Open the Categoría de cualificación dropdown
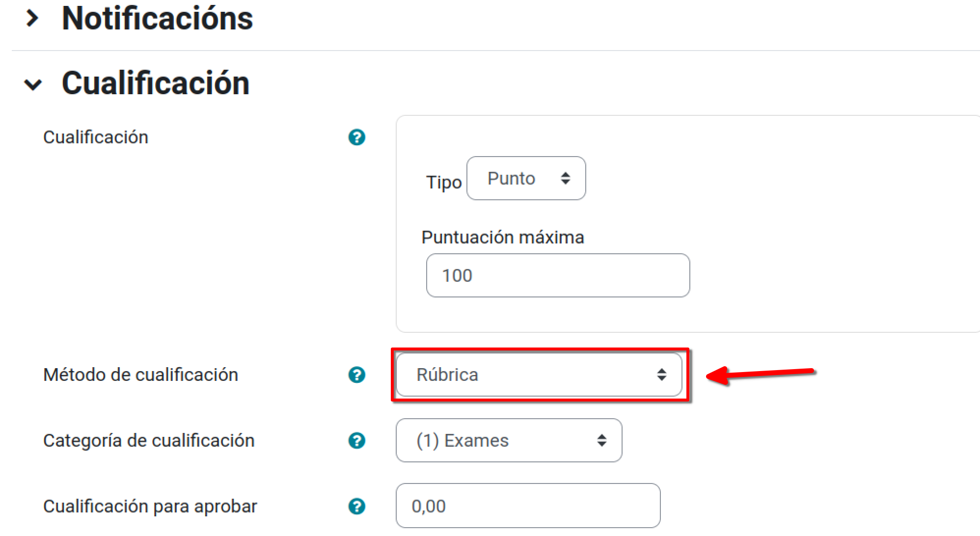This screenshot has height=536, width=980. tap(508, 440)
